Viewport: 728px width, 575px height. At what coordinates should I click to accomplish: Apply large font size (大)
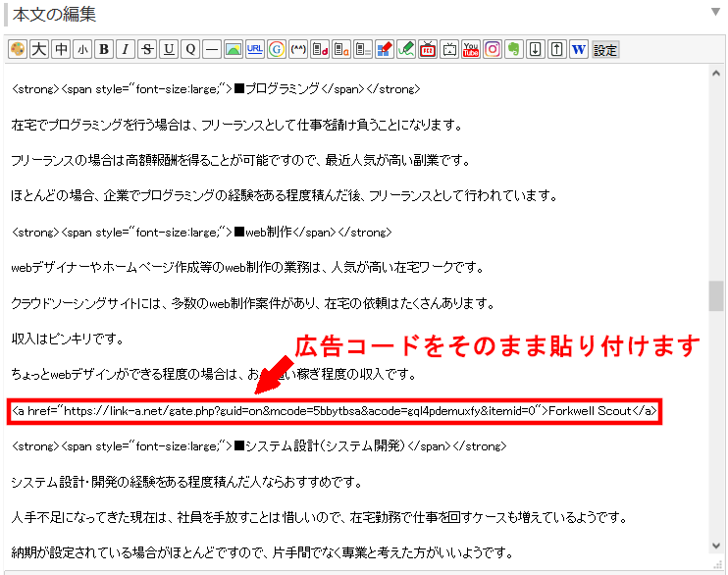pyautogui.click(x=39, y=49)
